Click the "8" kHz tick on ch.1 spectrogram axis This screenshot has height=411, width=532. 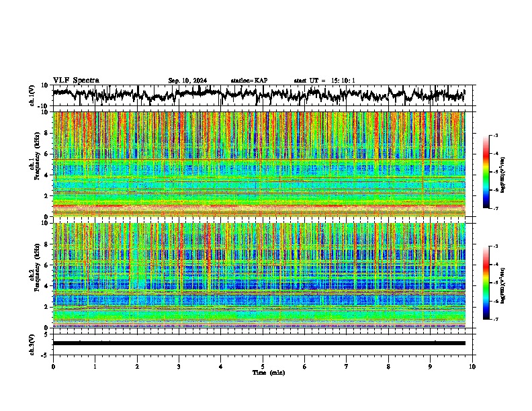[47, 133]
